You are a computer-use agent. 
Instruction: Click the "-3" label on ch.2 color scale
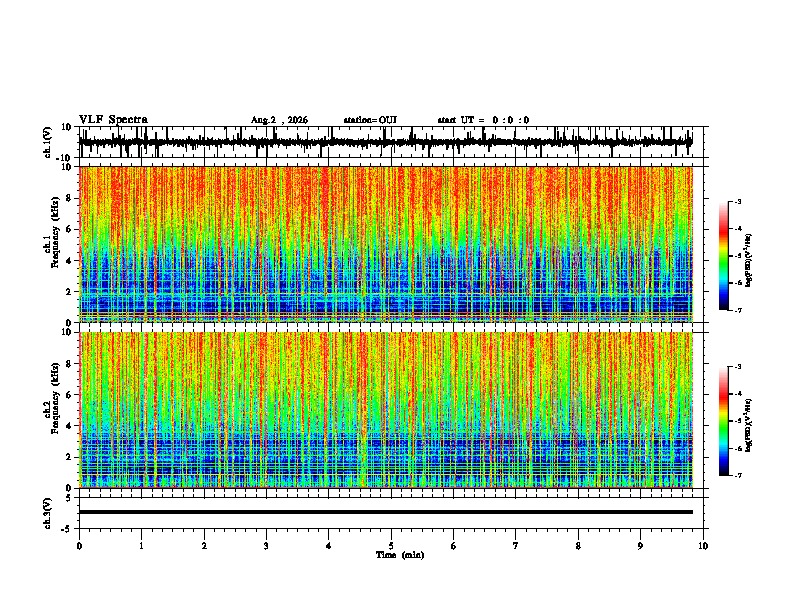click(738, 367)
